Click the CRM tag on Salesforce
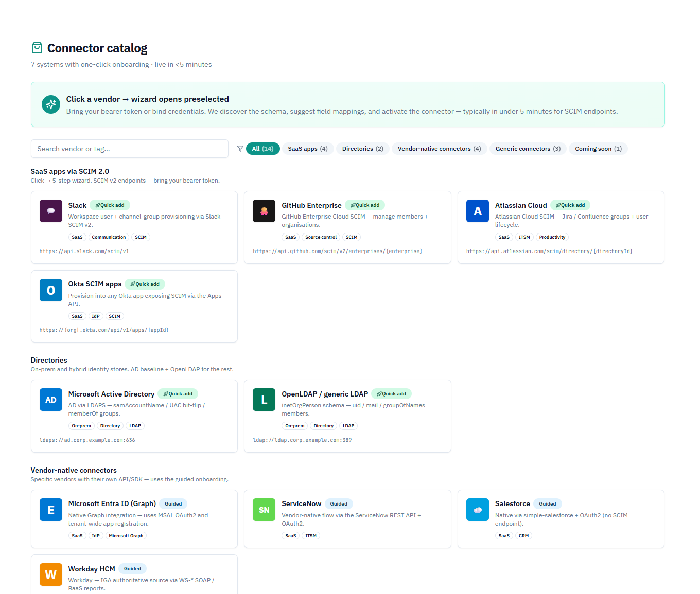700x594 pixels. pyautogui.click(x=523, y=536)
